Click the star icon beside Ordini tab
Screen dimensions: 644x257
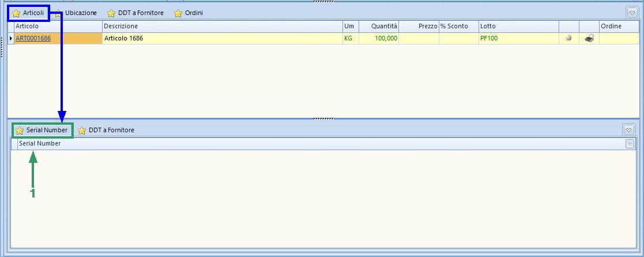(178, 13)
